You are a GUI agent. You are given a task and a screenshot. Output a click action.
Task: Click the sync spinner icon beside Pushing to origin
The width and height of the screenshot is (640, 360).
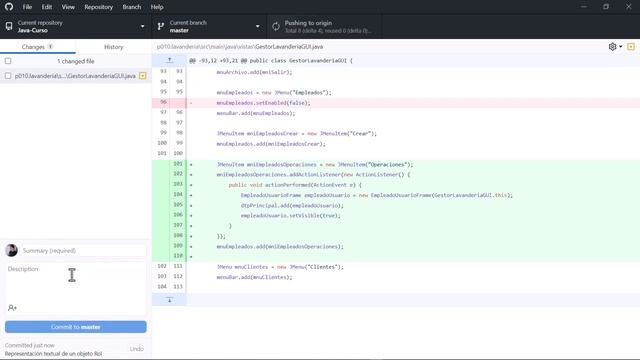(276, 27)
